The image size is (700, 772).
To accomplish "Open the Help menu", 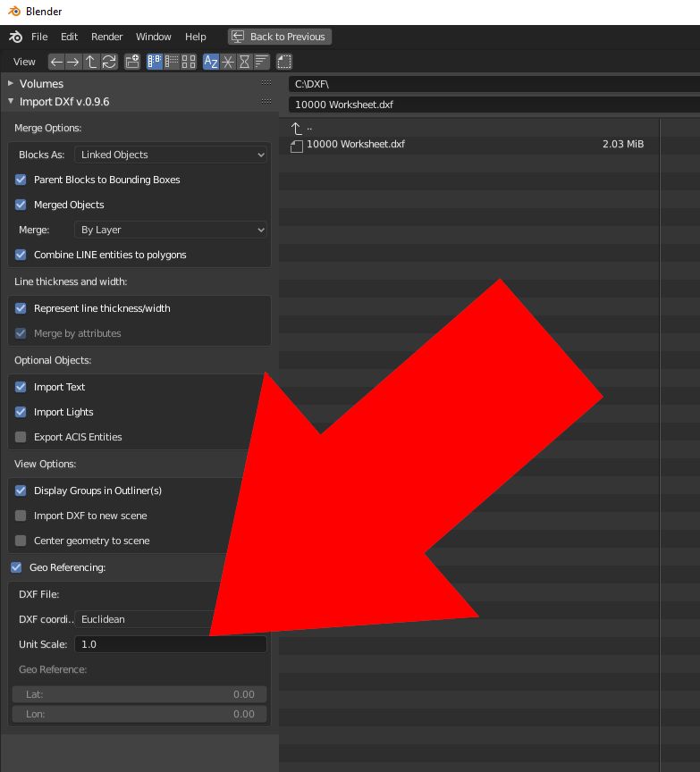I will pos(196,37).
